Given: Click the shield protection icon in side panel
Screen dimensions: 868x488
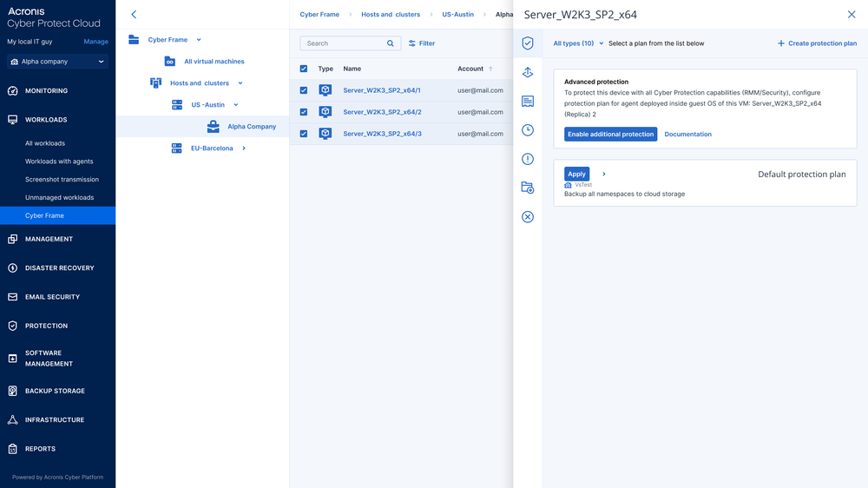Looking at the screenshot, I should (527, 43).
